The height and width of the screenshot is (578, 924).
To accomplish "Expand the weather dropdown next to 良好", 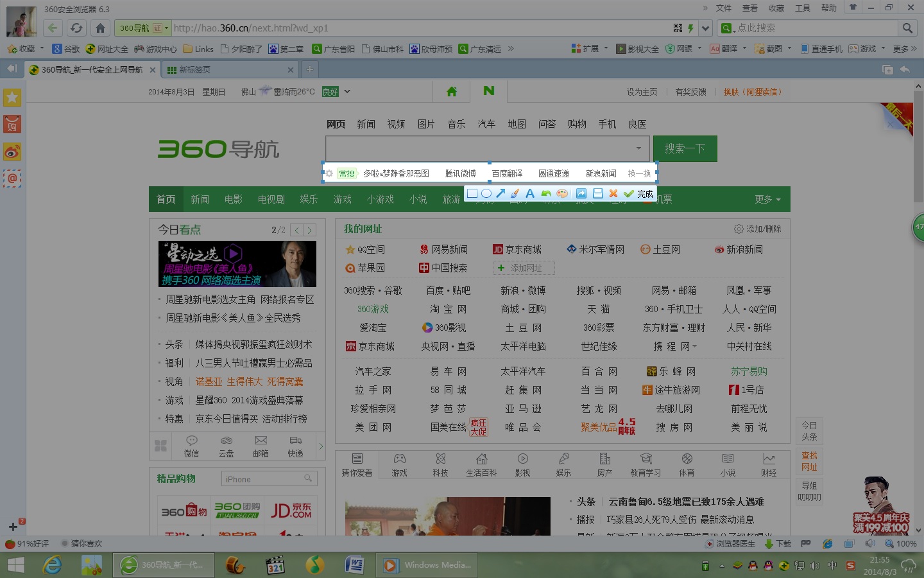I will coord(347,92).
